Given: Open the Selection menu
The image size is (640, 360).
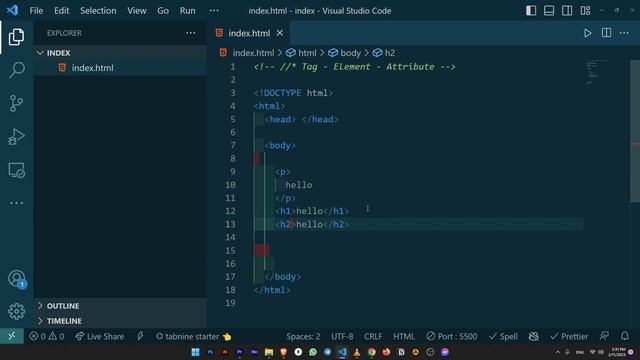Looking at the screenshot, I should pos(98,11).
